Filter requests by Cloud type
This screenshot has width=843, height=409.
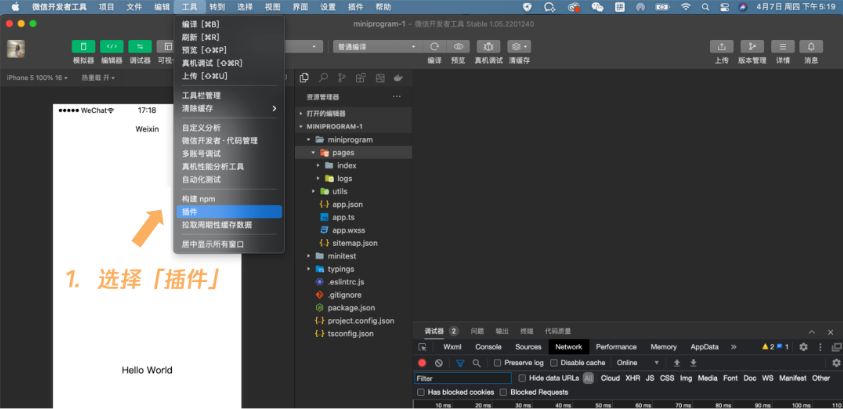610,378
